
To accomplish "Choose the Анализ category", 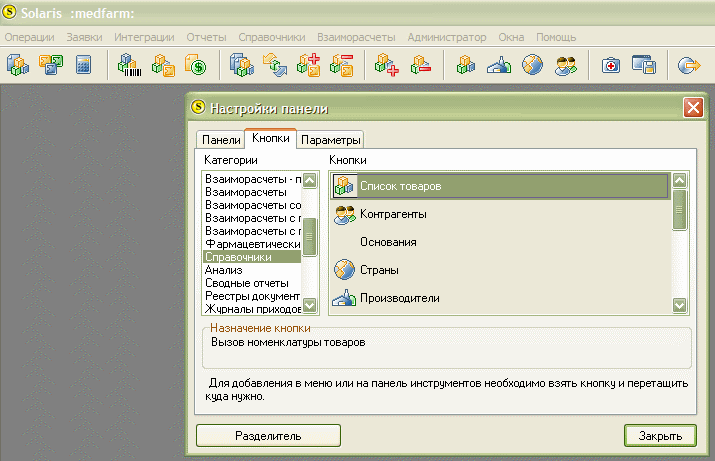I will [x=252, y=270].
